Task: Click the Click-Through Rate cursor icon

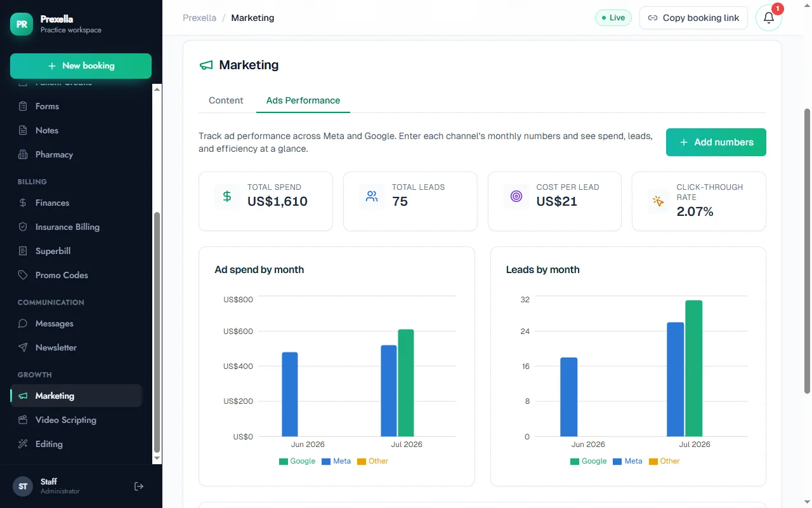Action: click(658, 201)
